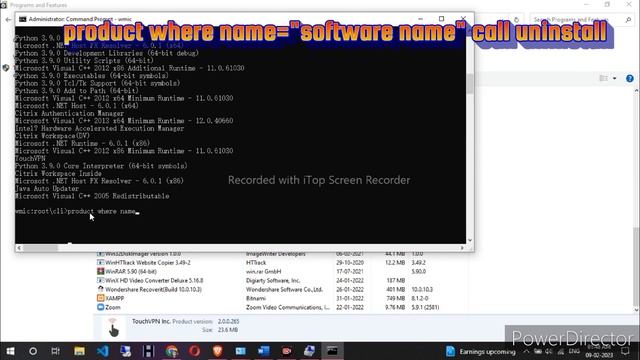Click the Command Prompt horizontal scrollbar thumb

pos(40,248)
